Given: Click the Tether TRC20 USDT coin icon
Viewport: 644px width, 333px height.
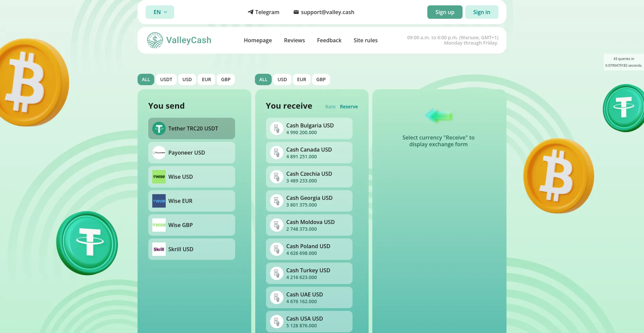Looking at the screenshot, I should pyautogui.click(x=159, y=128).
